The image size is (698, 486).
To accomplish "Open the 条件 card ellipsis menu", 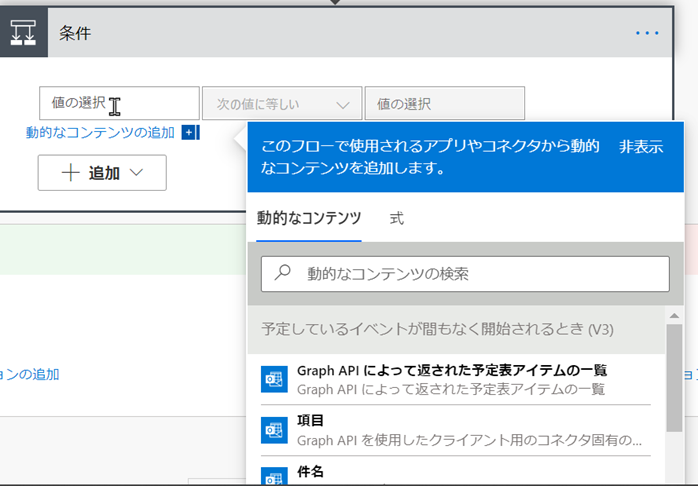I will tap(647, 33).
